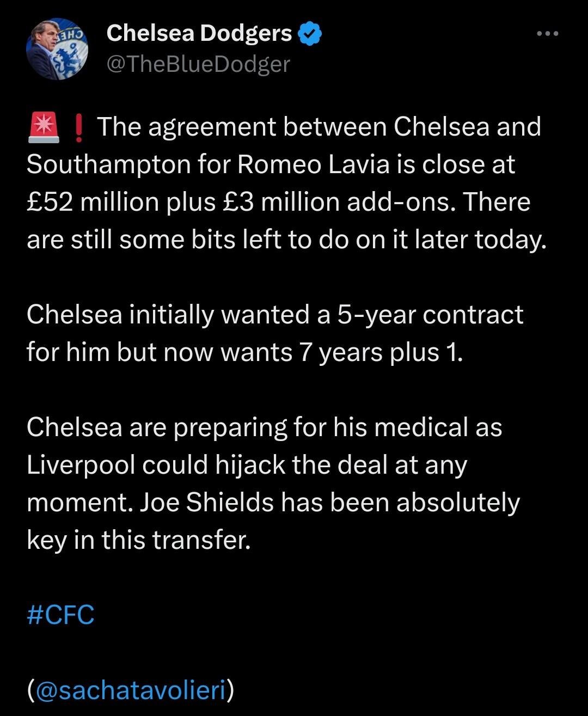Click the red exclamation mark emoji
Screen dimensions: 588x716
[x=79, y=128]
